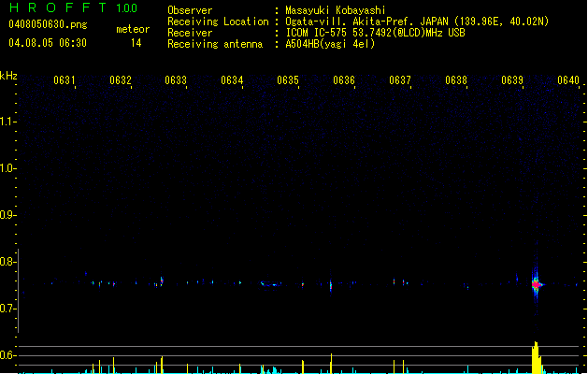The width and height of the screenshot is (588, 374).
Task: Click the 0.7 kHz axis label
Action: (x=7, y=309)
